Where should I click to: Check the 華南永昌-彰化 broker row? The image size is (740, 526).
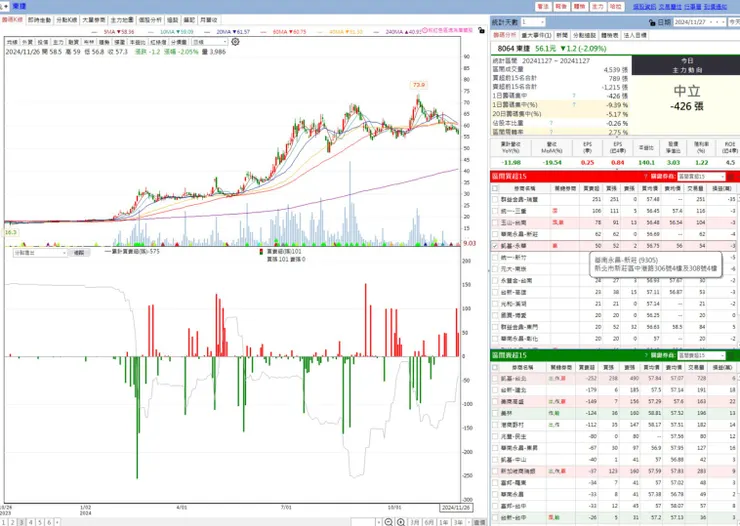495,339
